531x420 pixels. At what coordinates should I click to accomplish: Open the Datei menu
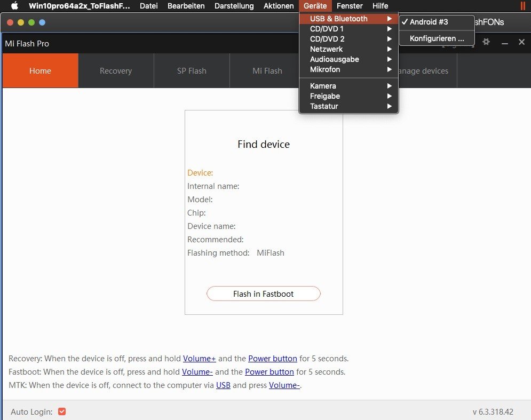pos(149,6)
